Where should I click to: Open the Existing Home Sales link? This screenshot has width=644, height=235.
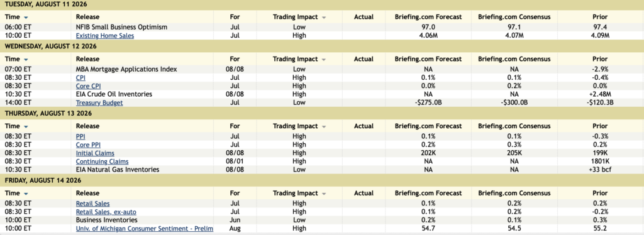(x=105, y=36)
